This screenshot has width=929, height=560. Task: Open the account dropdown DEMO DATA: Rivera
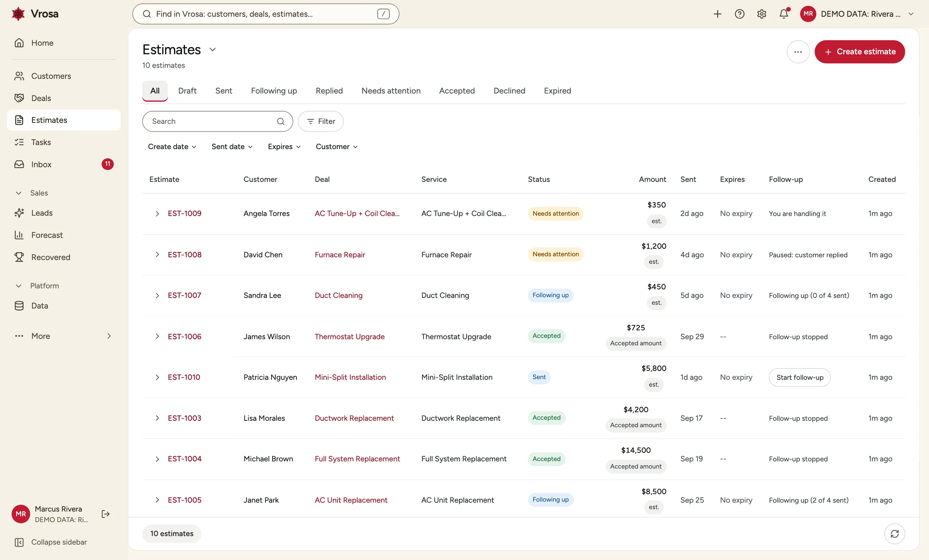[857, 14]
